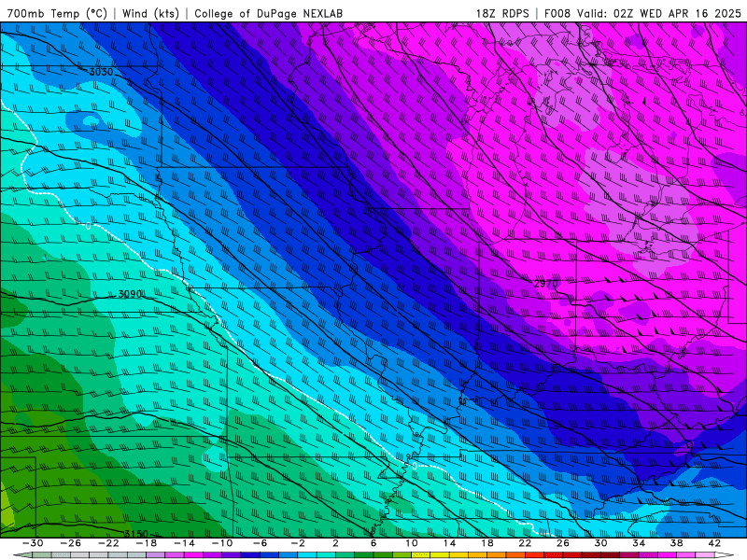Viewport: 747px width, 560px height.
Task: Click the 30 value on the color scale
Action: coord(600,543)
